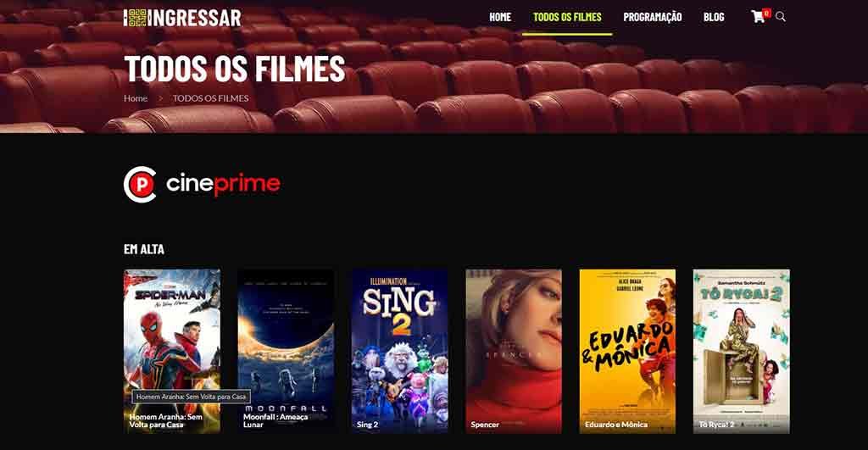
Task: Go to PROGRAMAÇÃO in the navigation
Action: coord(652,17)
